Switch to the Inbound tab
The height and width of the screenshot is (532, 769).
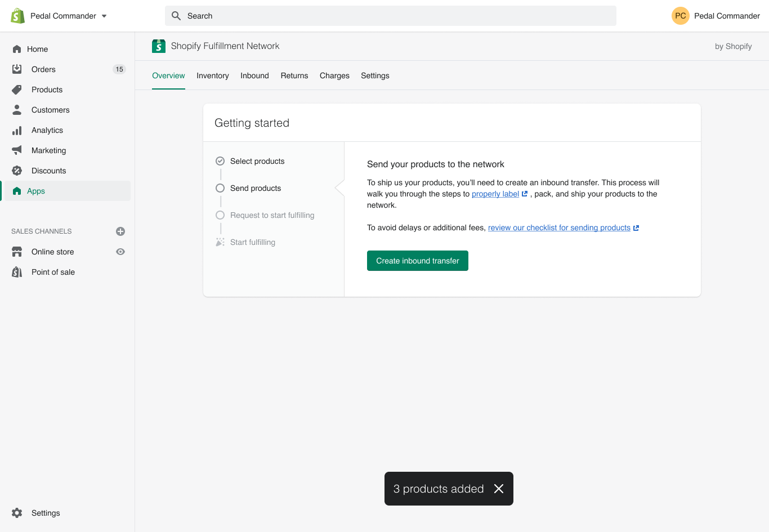pyautogui.click(x=254, y=75)
